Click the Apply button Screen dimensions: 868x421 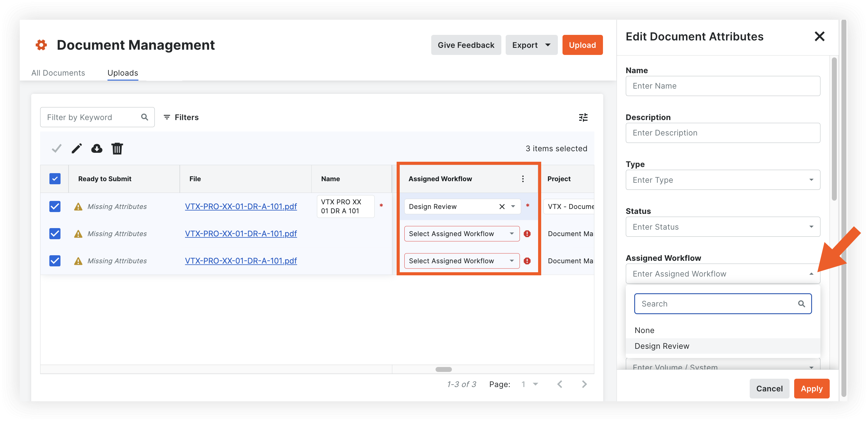coord(812,388)
